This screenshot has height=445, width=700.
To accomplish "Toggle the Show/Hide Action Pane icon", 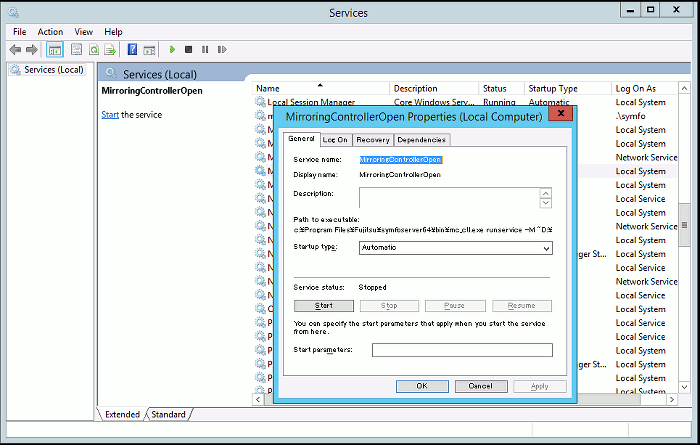I will [149, 50].
